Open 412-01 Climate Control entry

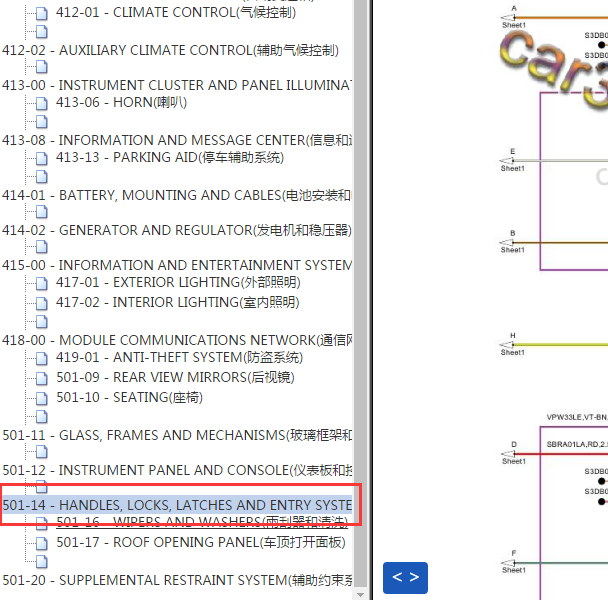coord(176,12)
